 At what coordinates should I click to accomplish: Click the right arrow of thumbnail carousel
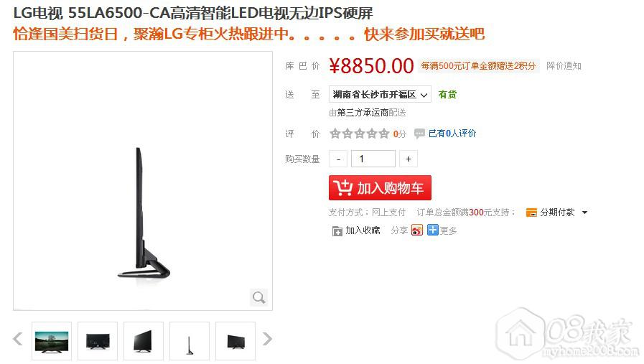pyautogui.click(x=267, y=339)
